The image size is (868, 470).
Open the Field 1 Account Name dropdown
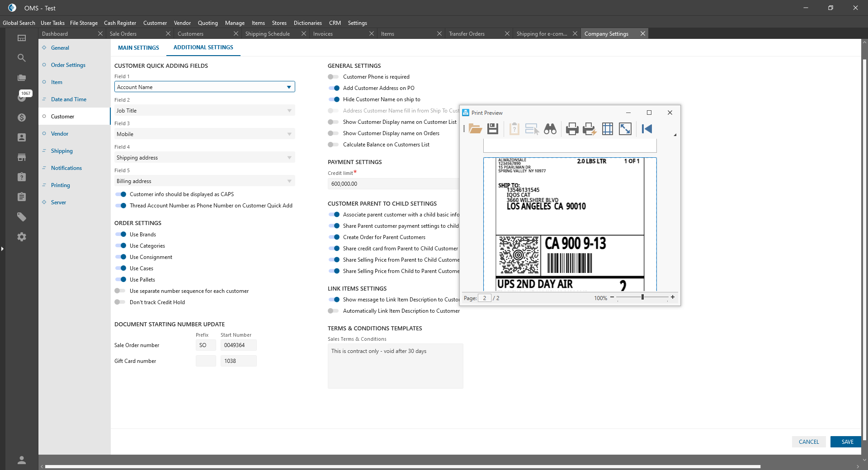point(289,87)
